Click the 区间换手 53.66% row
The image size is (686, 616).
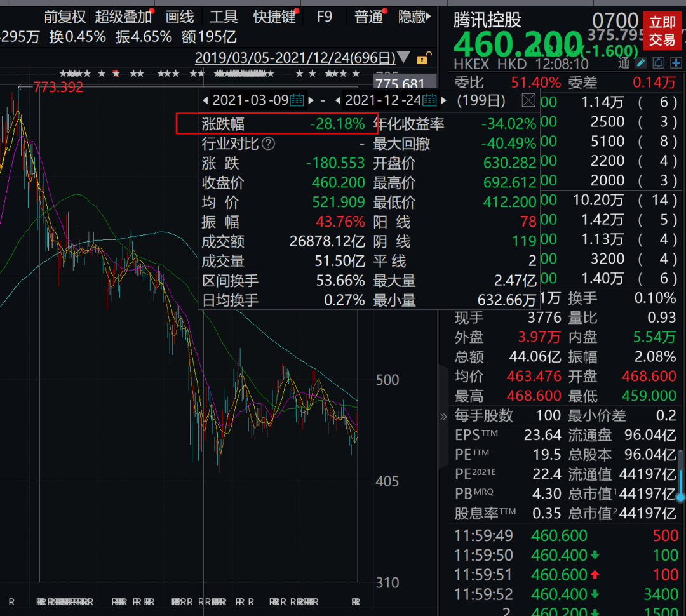283,281
